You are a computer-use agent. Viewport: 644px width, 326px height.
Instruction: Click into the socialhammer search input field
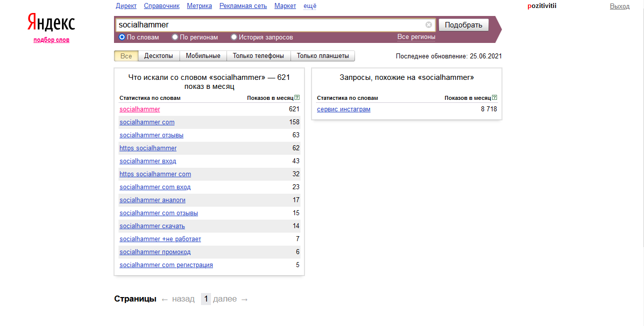270,25
